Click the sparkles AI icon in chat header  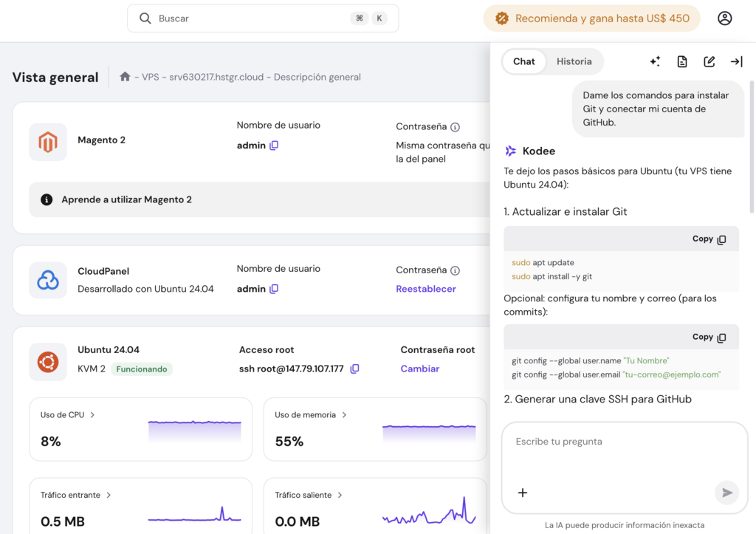(655, 61)
